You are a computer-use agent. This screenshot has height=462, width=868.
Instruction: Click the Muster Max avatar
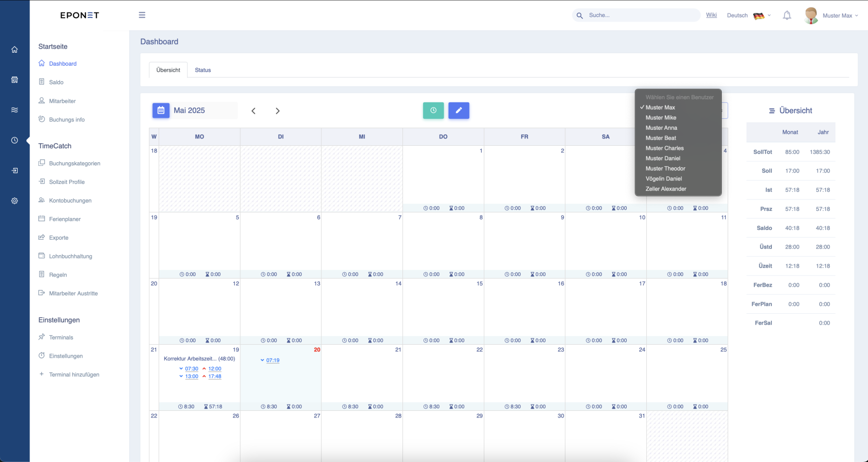coord(811,16)
